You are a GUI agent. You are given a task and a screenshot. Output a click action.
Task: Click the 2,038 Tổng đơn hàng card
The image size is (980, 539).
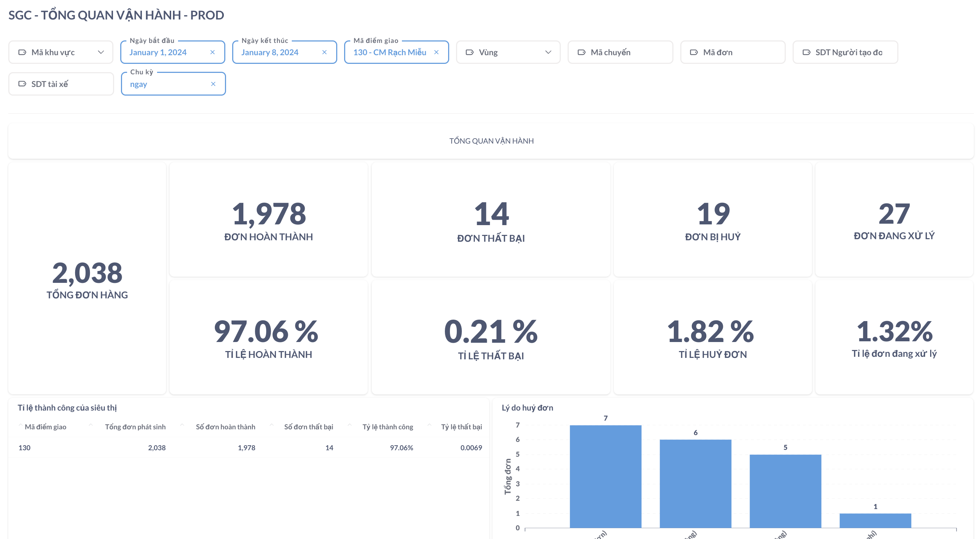tap(87, 279)
